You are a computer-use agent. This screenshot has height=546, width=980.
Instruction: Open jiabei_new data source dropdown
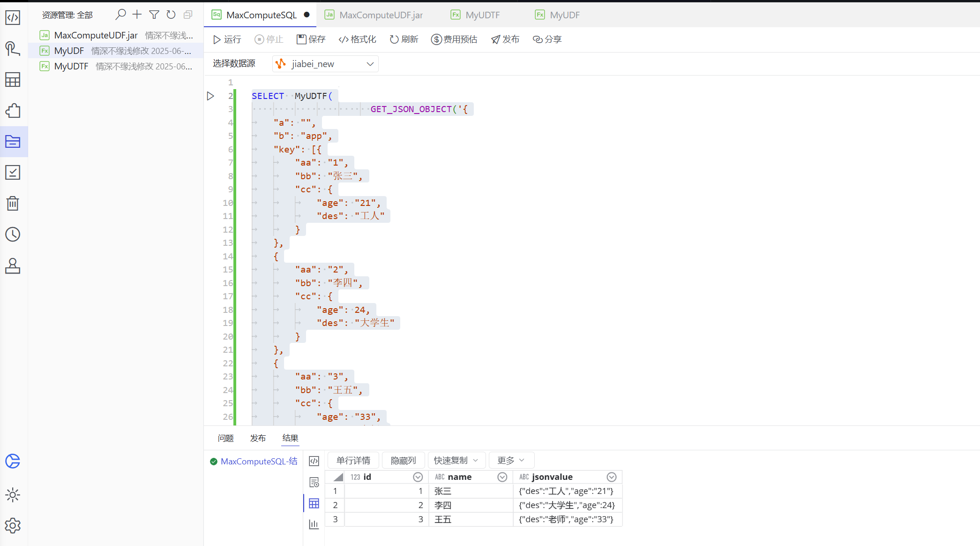pyautogui.click(x=325, y=64)
